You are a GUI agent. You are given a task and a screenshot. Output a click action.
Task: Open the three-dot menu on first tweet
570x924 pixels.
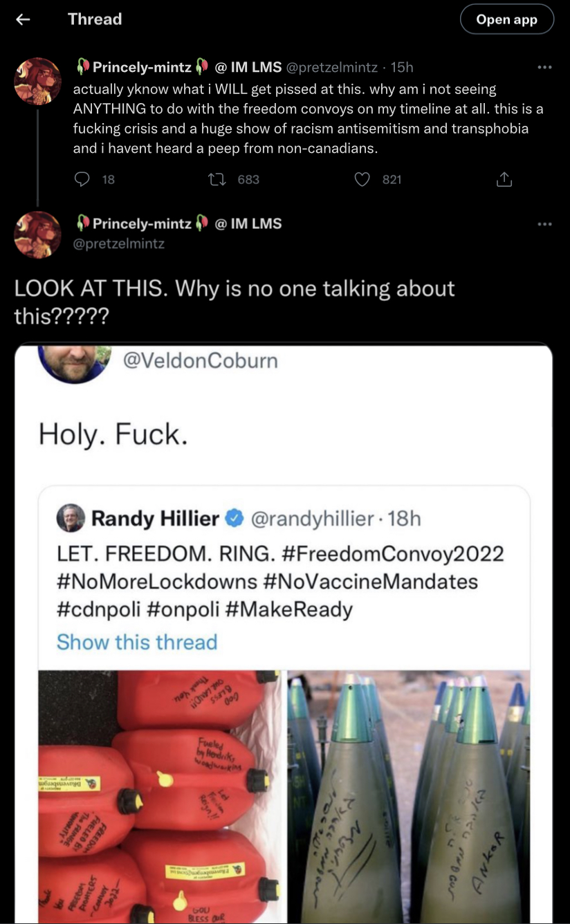pos(544,67)
